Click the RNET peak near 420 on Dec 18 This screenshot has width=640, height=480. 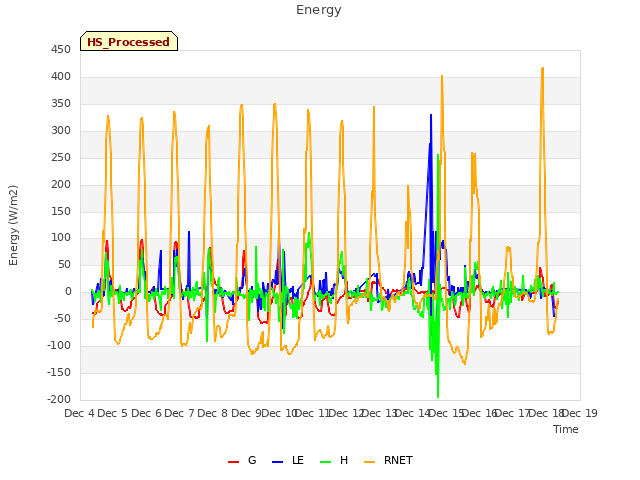pos(542,68)
